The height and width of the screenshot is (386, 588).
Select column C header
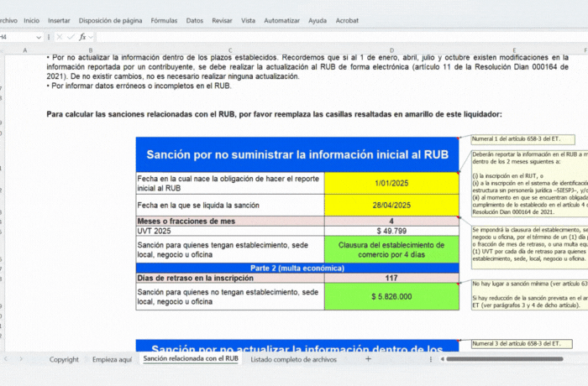(x=230, y=50)
